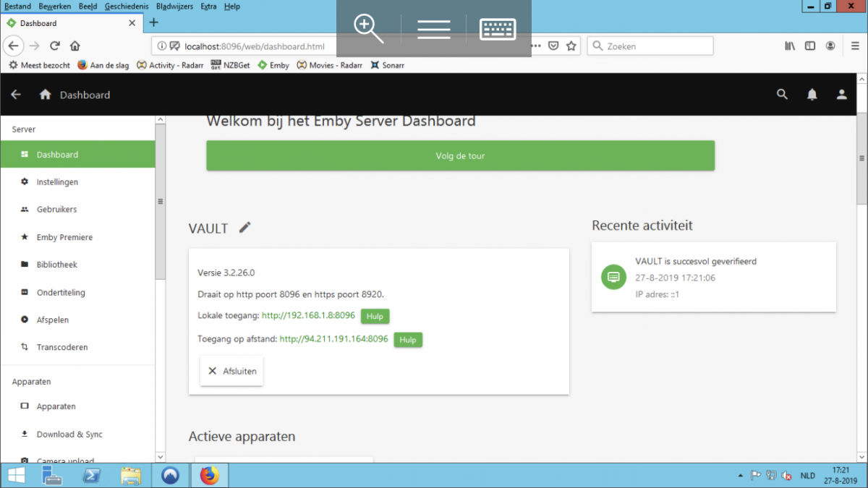Viewport: 868px width, 488px height.
Task: Open Help menu
Action: 231,6
